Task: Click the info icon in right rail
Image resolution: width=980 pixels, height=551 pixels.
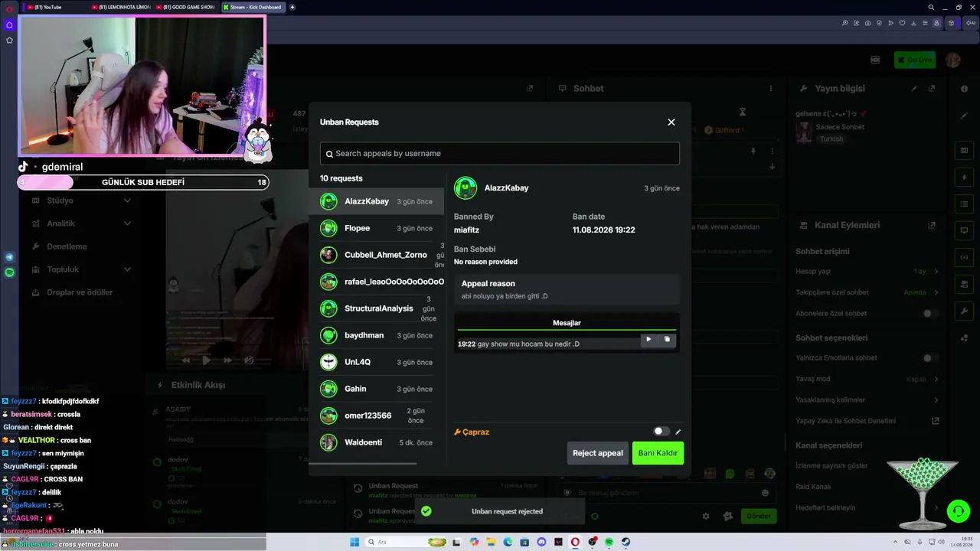Action: (x=964, y=89)
